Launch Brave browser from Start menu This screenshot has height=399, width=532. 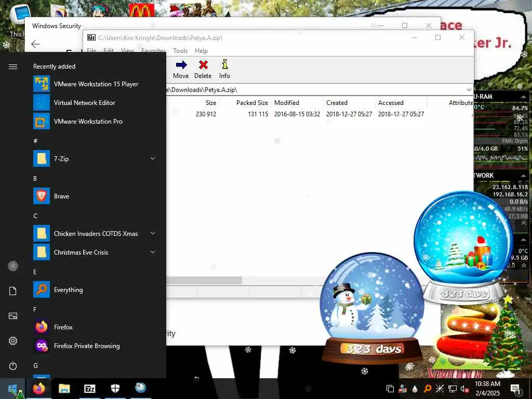[94, 196]
